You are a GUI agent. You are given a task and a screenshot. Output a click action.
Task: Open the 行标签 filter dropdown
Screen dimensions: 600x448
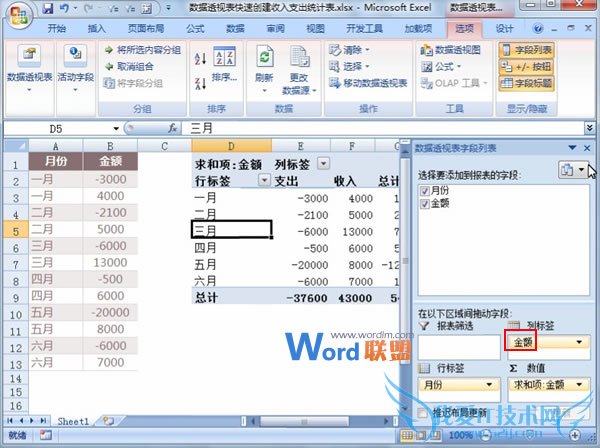tap(264, 179)
